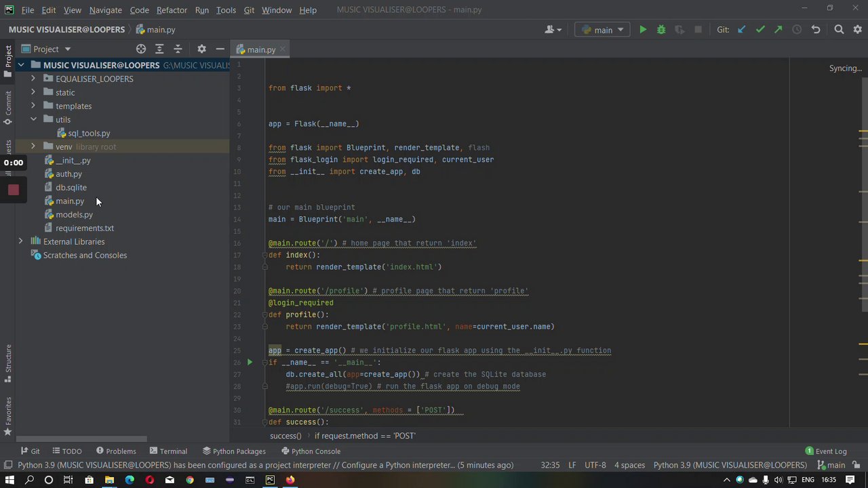868x488 pixels.
Task: Open the Navigate menu
Action: [106, 10]
